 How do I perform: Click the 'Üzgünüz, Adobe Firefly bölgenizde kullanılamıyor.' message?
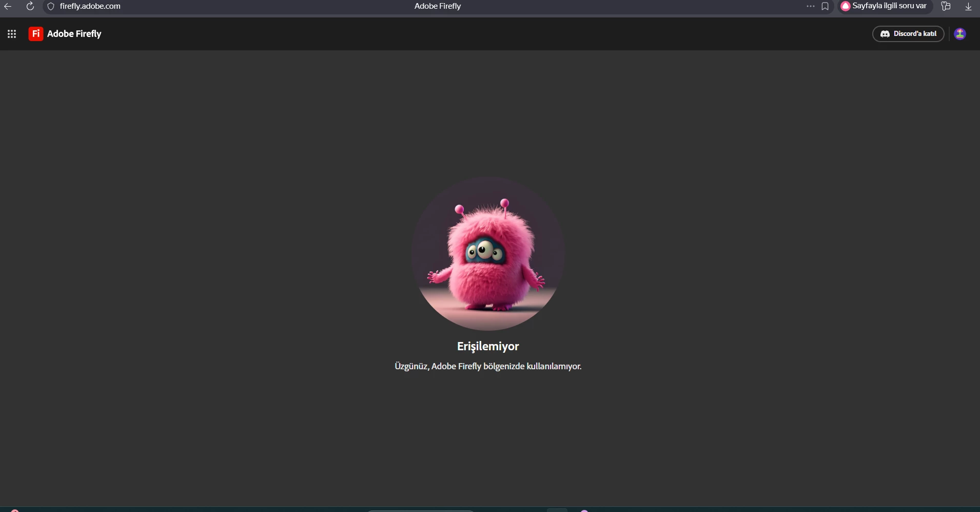pyautogui.click(x=488, y=366)
